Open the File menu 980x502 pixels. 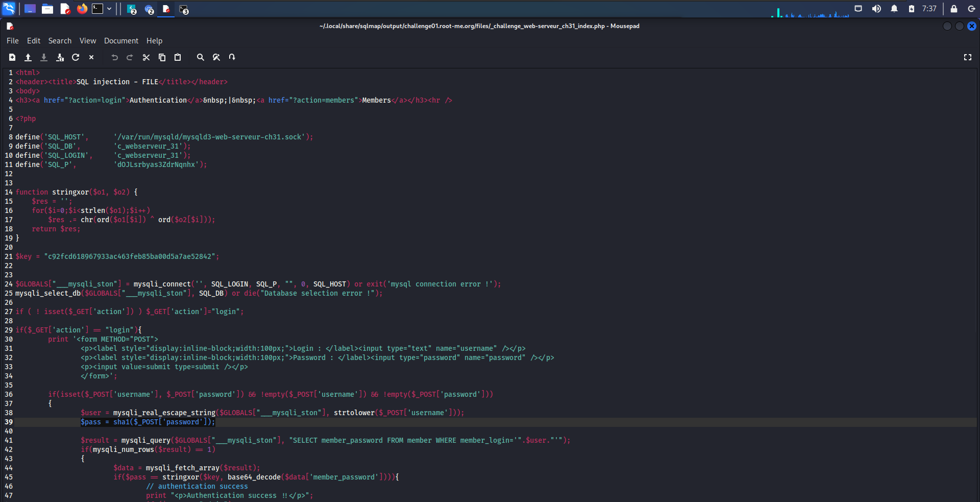coord(13,41)
